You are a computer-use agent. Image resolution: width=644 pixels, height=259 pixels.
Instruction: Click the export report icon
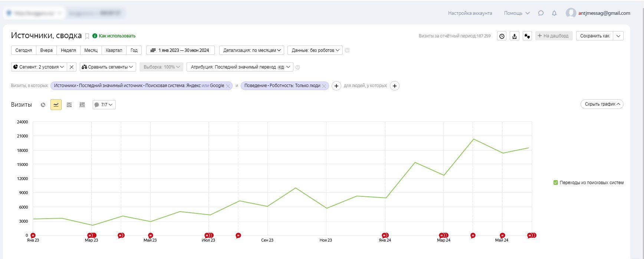pos(514,36)
